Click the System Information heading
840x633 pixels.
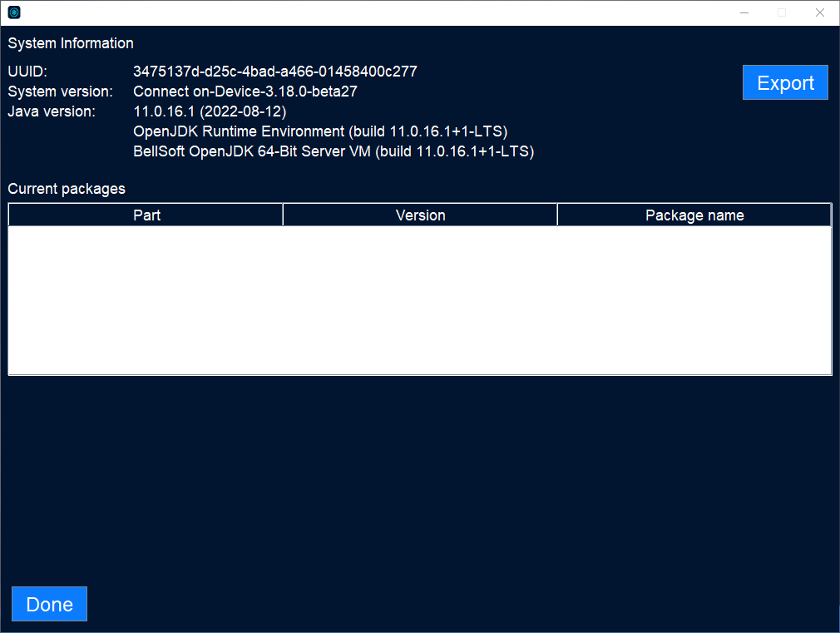pos(70,43)
